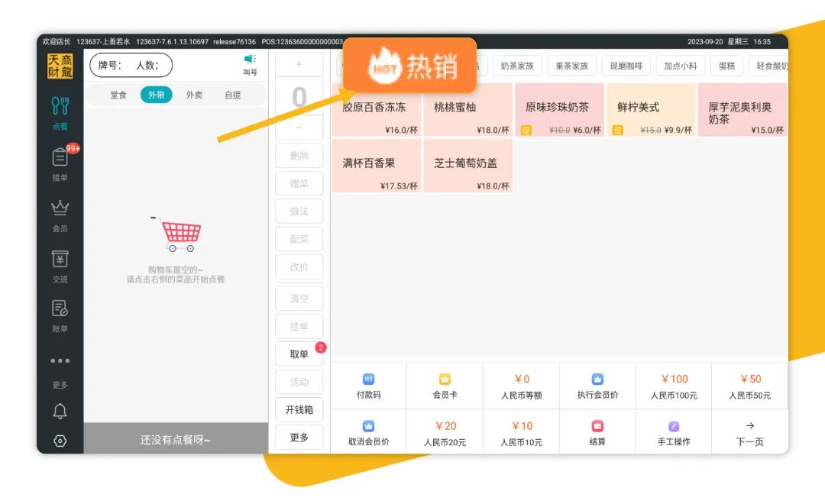Choose 人民币20元 payment shortcut
This screenshot has width=825, height=504.
tap(445, 432)
